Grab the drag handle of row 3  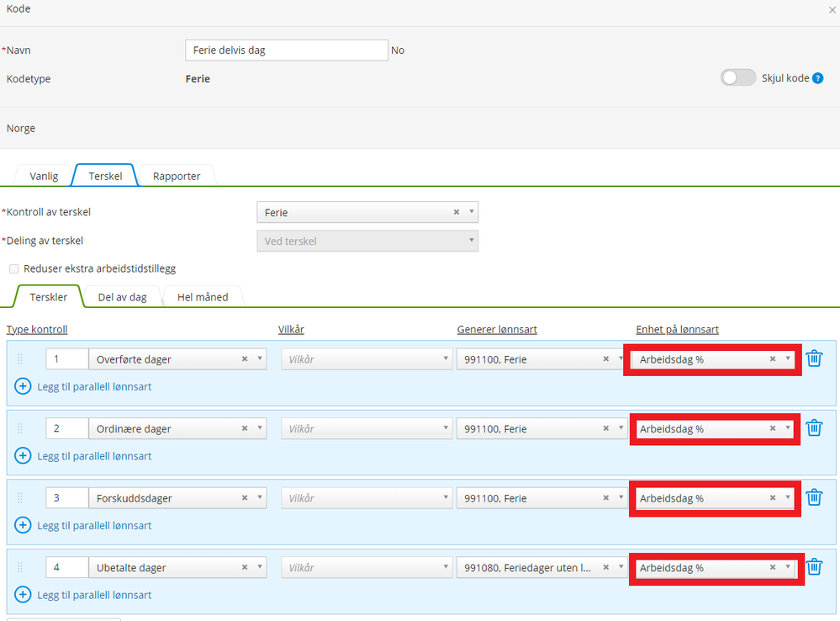(x=20, y=497)
